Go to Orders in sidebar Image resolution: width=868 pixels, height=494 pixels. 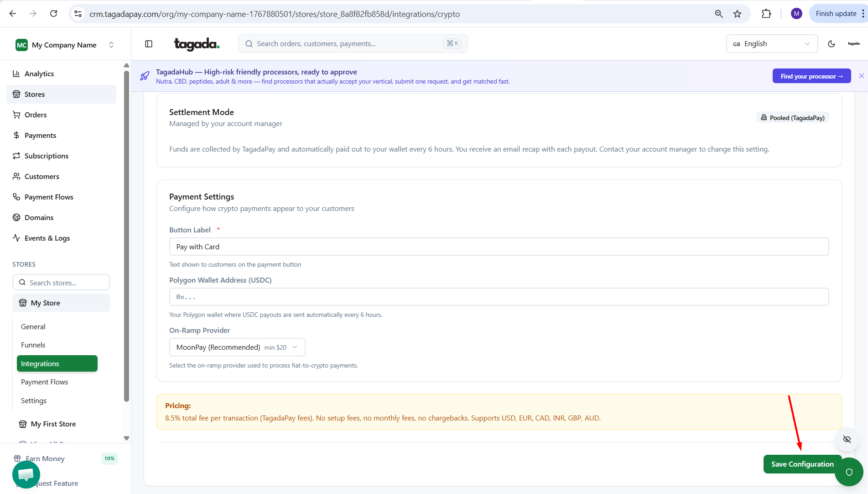point(36,115)
